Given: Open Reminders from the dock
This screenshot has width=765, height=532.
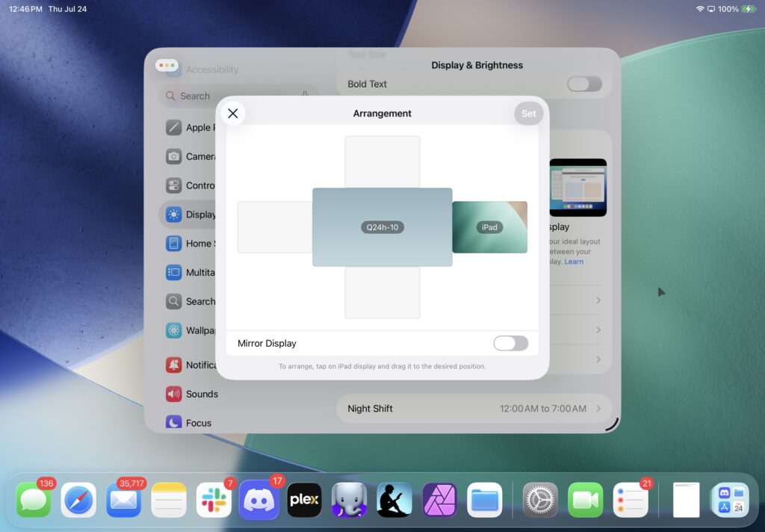Looking at the screenshot, I should pos(631,500).
